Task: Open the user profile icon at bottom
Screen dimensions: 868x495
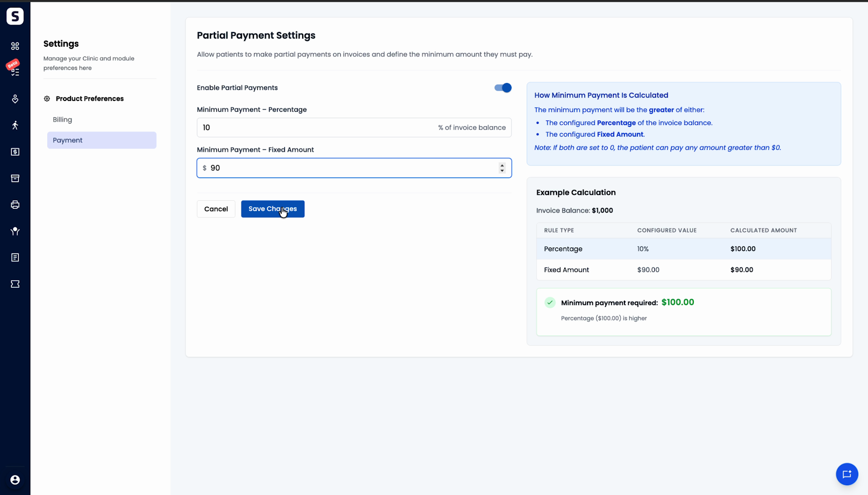Action: [x=15, y=480]
